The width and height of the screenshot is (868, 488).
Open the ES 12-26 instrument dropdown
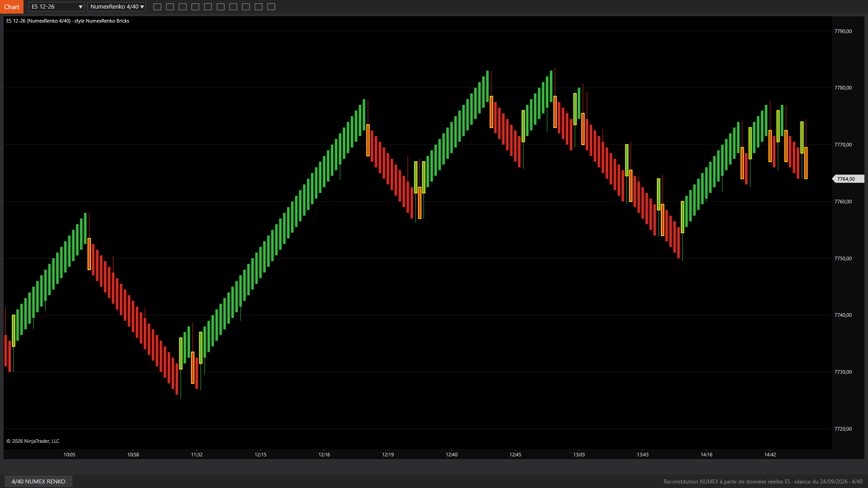57,7
